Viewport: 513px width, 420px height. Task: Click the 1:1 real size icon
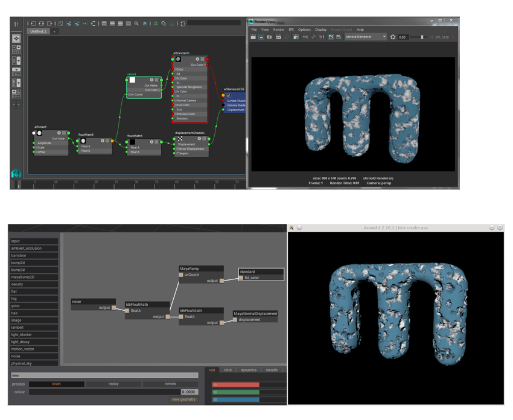[x=321, y=37]
